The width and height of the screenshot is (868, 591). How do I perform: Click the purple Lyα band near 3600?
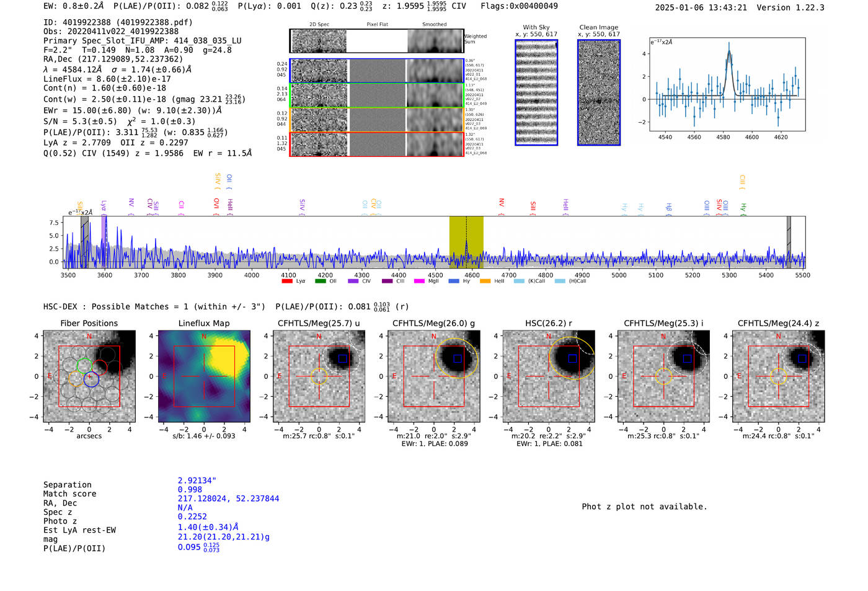click(x=104, y=242)
